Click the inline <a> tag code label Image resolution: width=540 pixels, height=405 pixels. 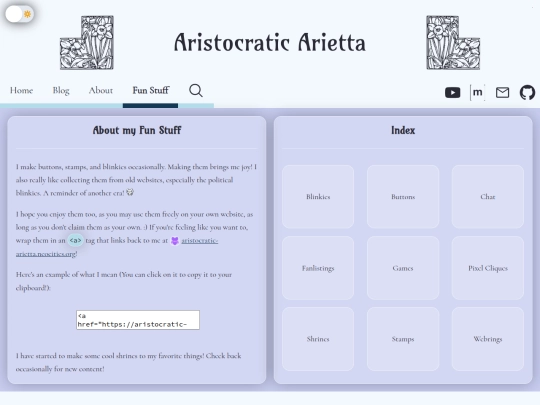75,240
